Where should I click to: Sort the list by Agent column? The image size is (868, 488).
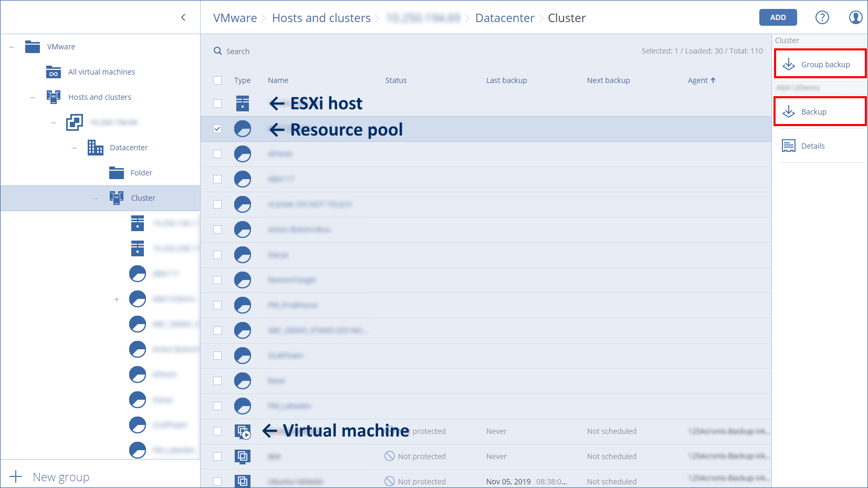tap(701, 80)
